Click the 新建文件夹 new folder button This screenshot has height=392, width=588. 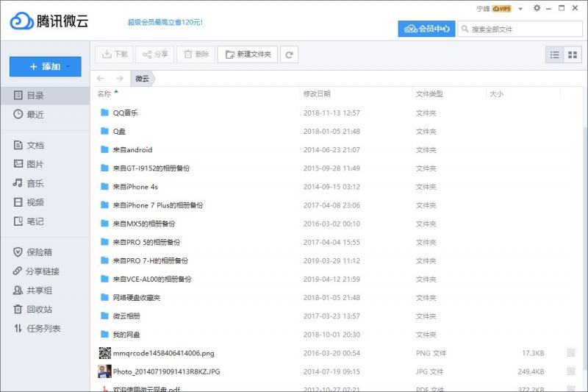(248, 54)
